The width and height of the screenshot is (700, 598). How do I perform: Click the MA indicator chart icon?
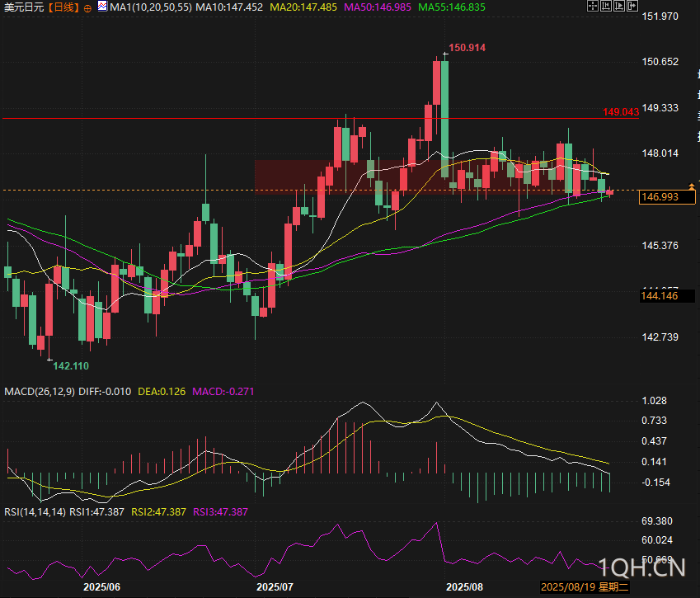tap(101, 7)
